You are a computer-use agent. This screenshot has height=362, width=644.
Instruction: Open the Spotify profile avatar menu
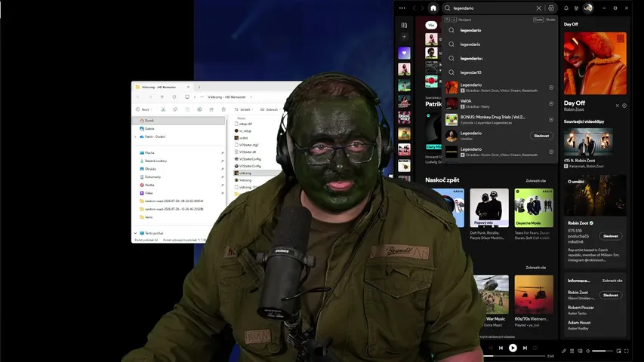tap(588, 8)
